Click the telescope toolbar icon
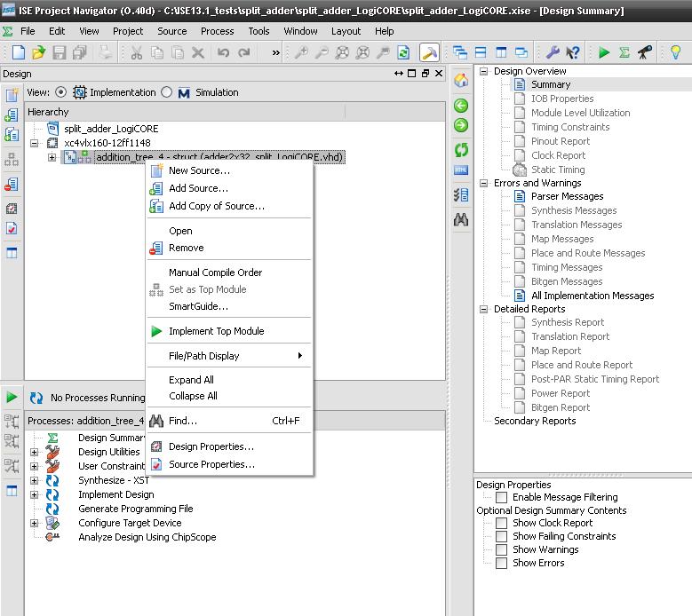Screen dimensions: 692x616 pos(644,53)
